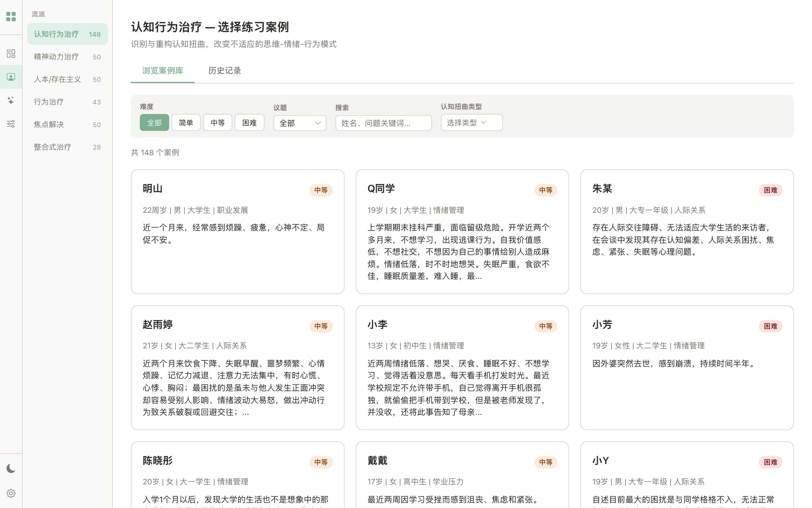Switch to the 浏览案例库 tab
The height and width of the screenshot is (508, 812).
click(x=163, y=71)
